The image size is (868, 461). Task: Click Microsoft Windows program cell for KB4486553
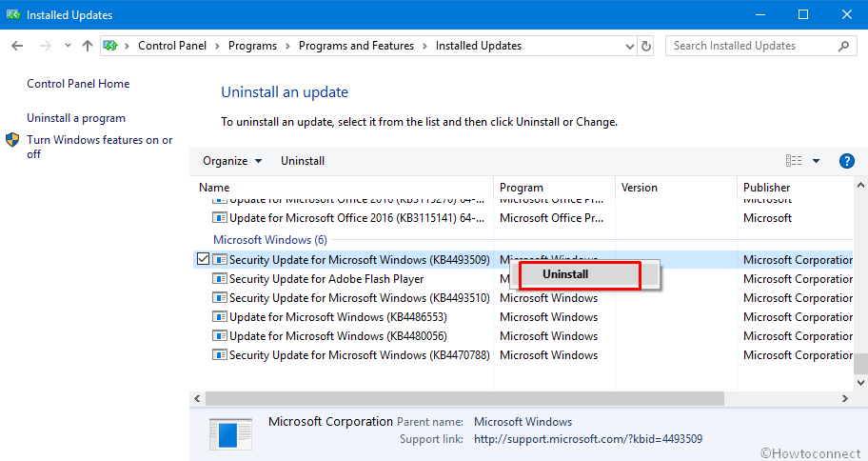click(548, 317)
